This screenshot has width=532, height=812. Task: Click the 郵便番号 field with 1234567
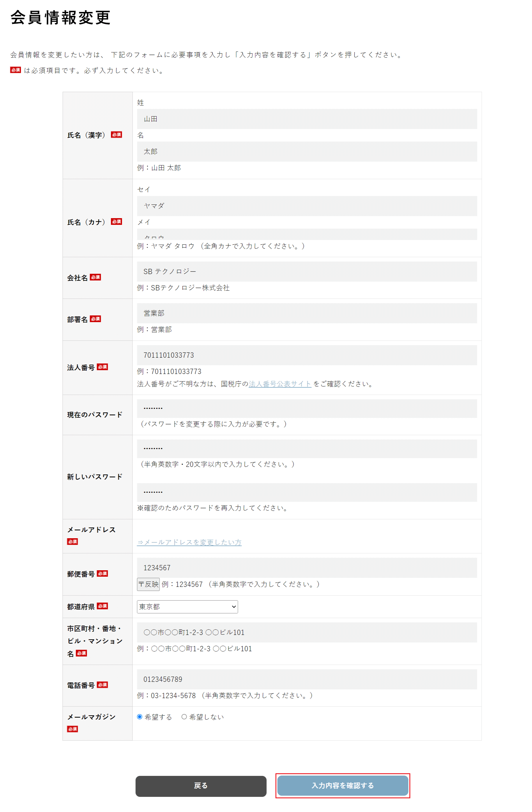click(307, 568)
